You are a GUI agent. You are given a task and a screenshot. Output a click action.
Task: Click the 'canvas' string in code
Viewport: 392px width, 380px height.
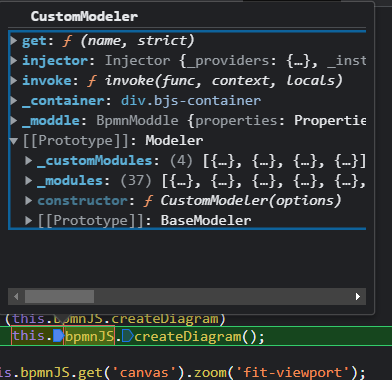point(145,372)
